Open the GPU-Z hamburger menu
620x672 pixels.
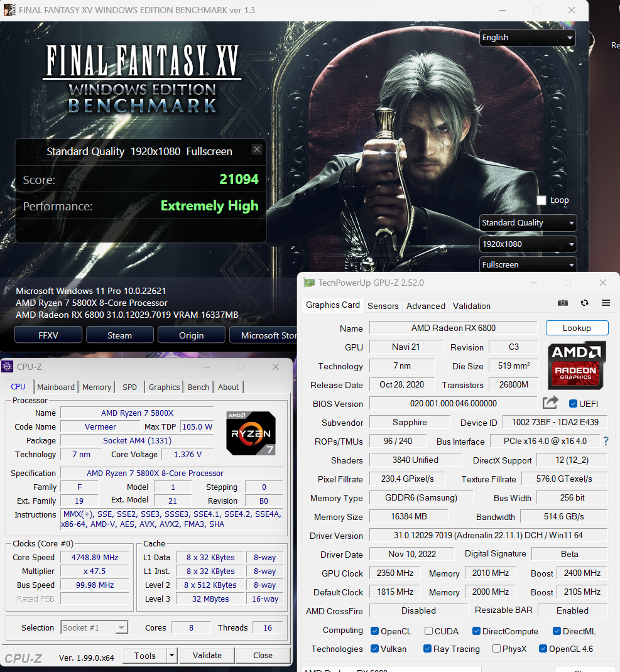point(606,303)
